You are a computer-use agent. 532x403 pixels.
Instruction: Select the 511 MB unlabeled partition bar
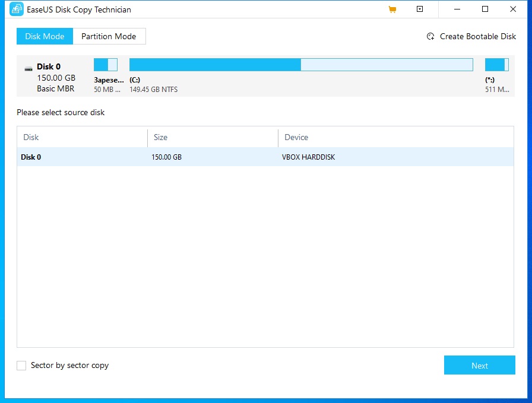[497, 65]
